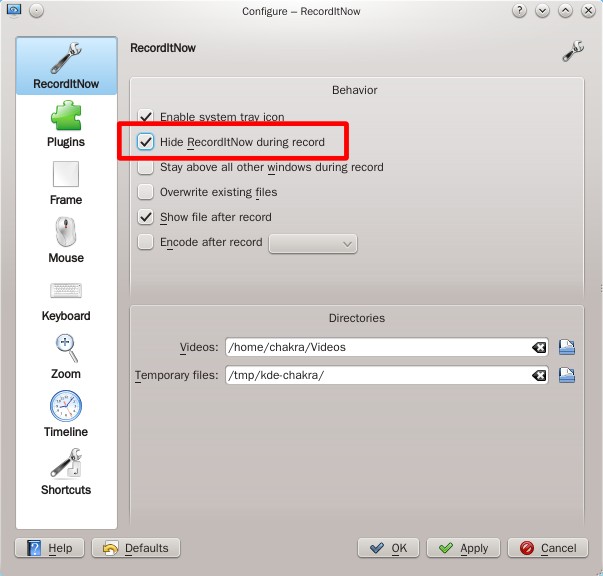Screen dimensions: 603x576
Task: Uncheck Show file after record
Action: [145, 217]
